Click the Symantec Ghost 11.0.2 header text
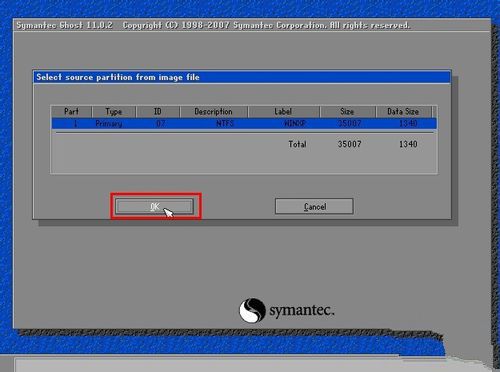 click(65, 25)
